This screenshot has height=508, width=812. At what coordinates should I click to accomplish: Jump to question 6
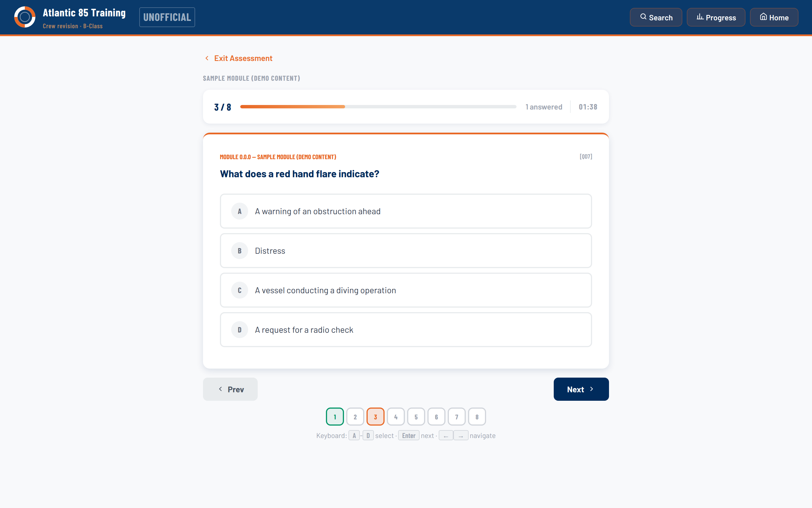coord(436,417)
